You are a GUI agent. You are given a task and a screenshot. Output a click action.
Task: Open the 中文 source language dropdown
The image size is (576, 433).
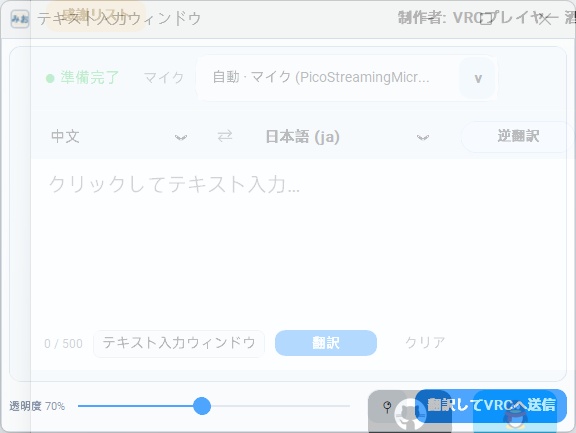120,137
